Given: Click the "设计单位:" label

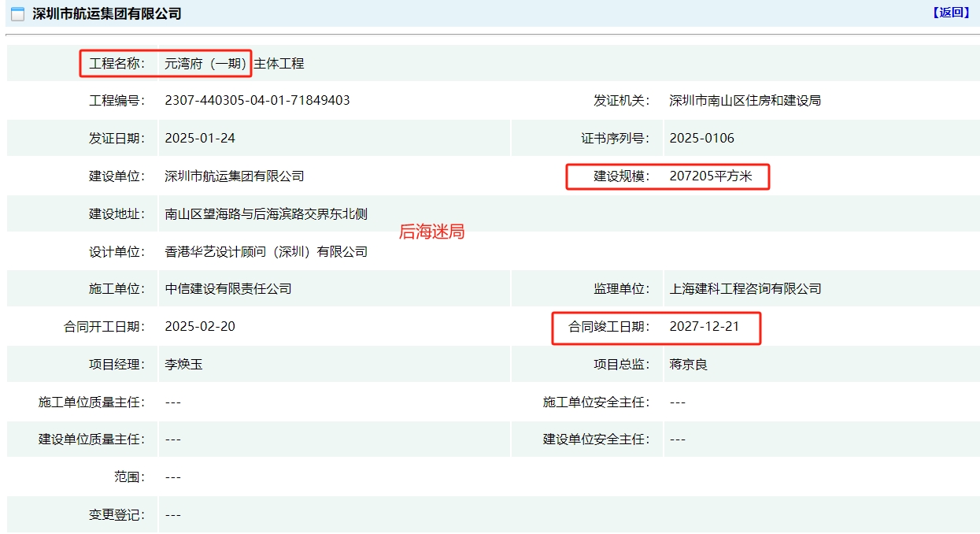Looking at the screenshot, I should coord(117,252).
